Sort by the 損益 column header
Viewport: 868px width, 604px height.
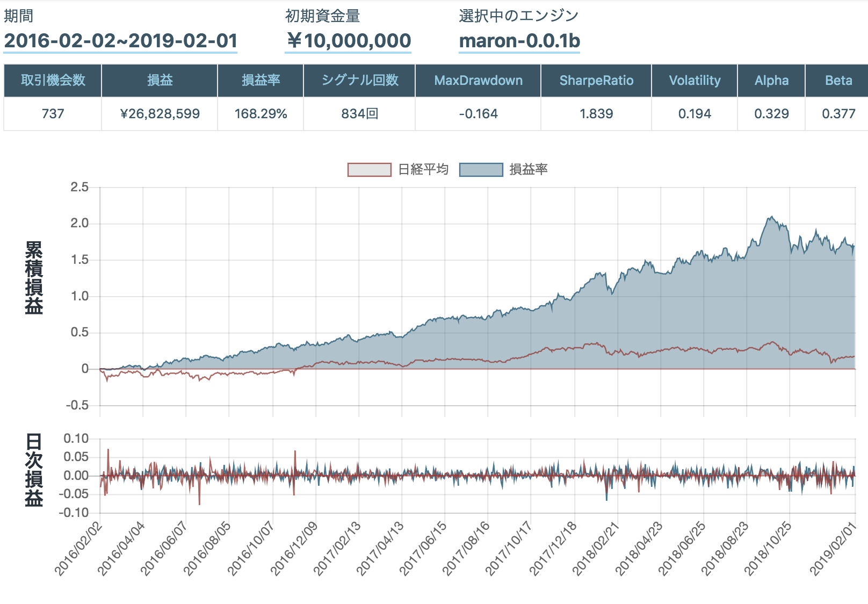point(159,81)
